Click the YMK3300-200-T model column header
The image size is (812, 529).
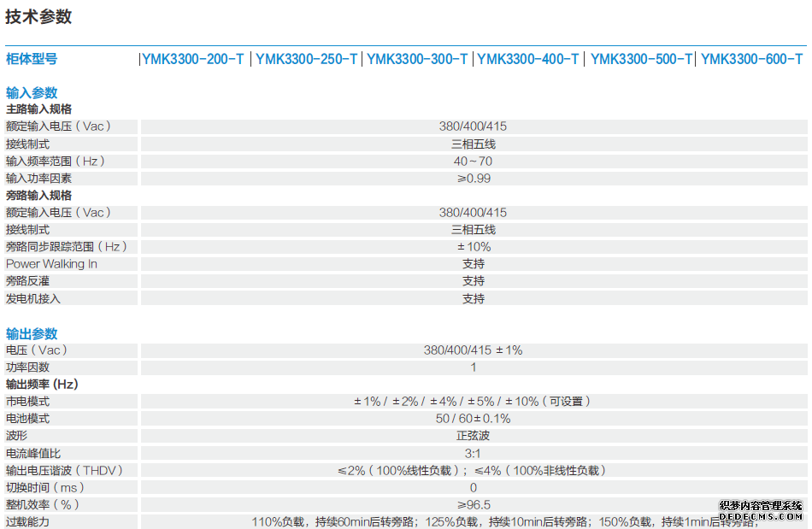(x=193, y=59)
